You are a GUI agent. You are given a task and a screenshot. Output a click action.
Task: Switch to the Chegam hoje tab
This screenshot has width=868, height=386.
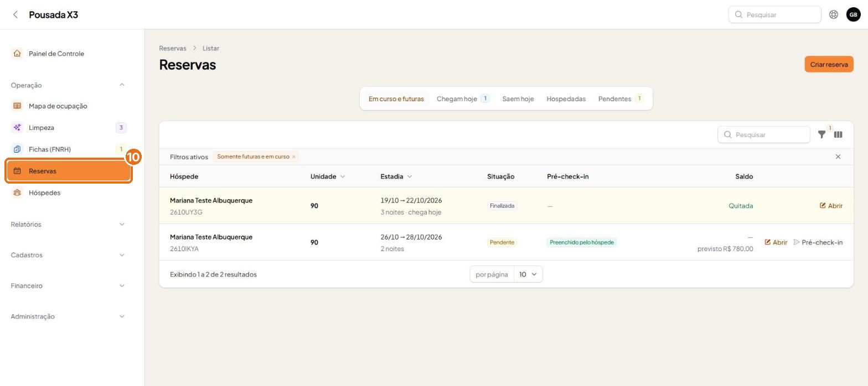[x=463, y=99]
